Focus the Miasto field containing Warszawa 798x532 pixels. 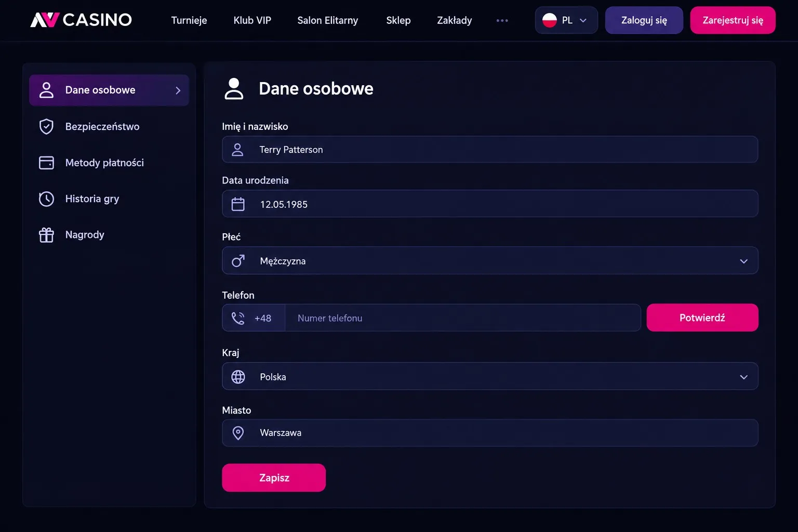click(490, 433)
